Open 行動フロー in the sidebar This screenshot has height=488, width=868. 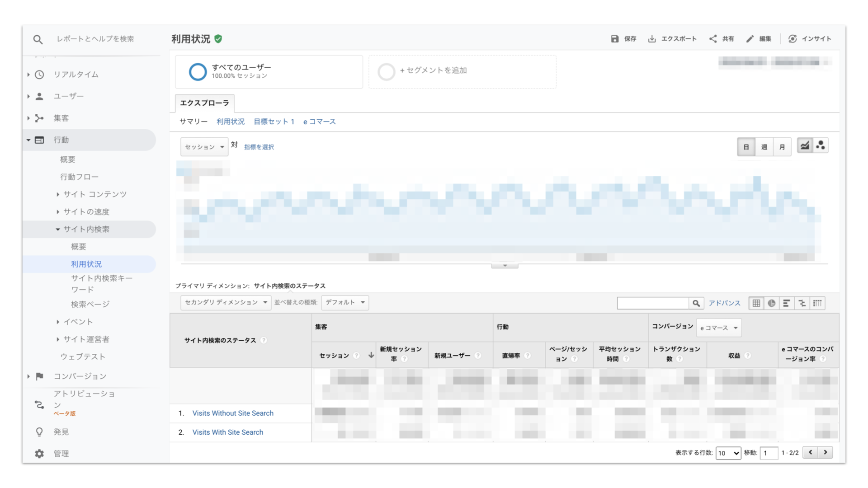pos(80,177)
